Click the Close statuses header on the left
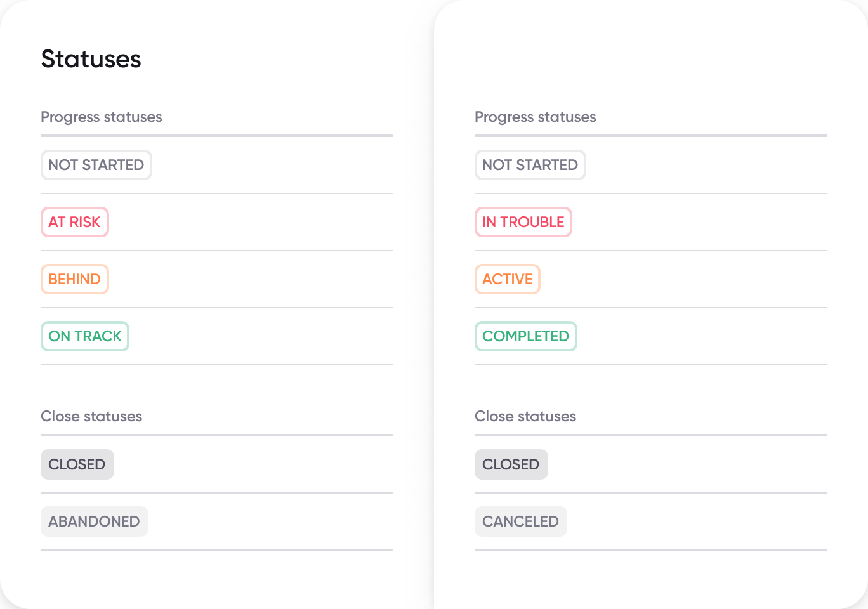This screenshot has width=868, height=609. click(x=91, y=416)
